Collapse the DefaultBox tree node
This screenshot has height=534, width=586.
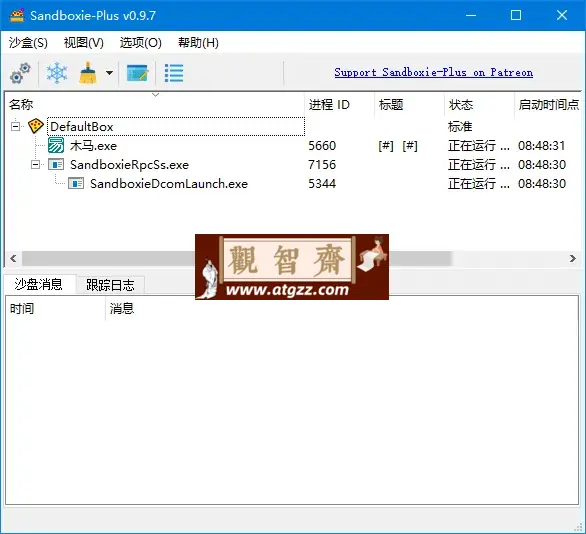pyautogui.click(x=15, y=126)
